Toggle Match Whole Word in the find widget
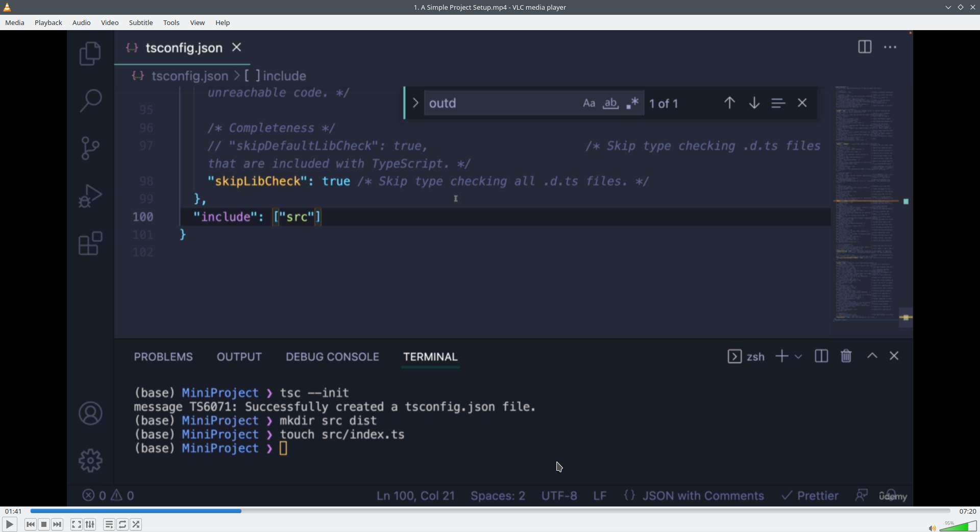Screen dimensions: 980x532 point(610,103)
